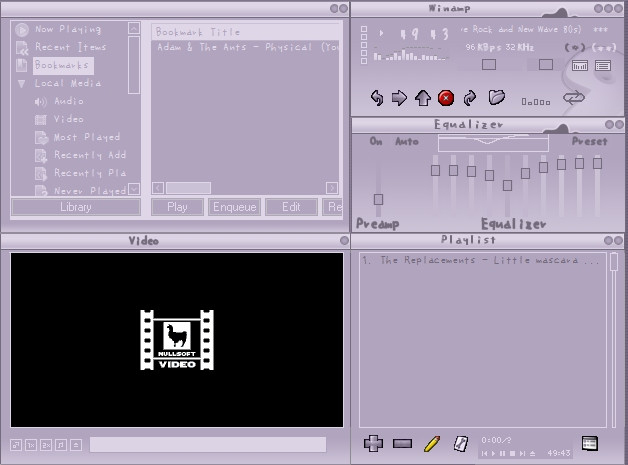The width and height of the screenshot is (628, 465).
Task: Click bookmark list scroll-right arrow
Action: pos(332,188)
